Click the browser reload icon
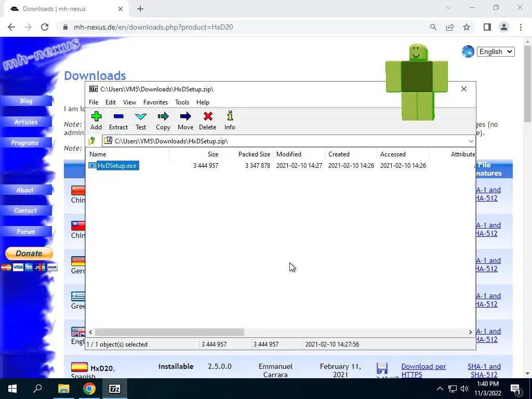Screen dimensions: 532x399 pyautogui.click(x=45, y=27)
